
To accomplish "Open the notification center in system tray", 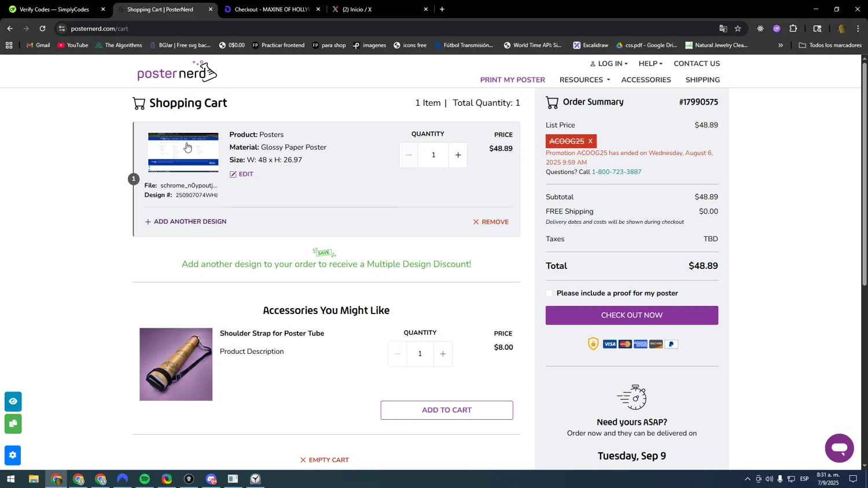I will (x=853, y=479).
